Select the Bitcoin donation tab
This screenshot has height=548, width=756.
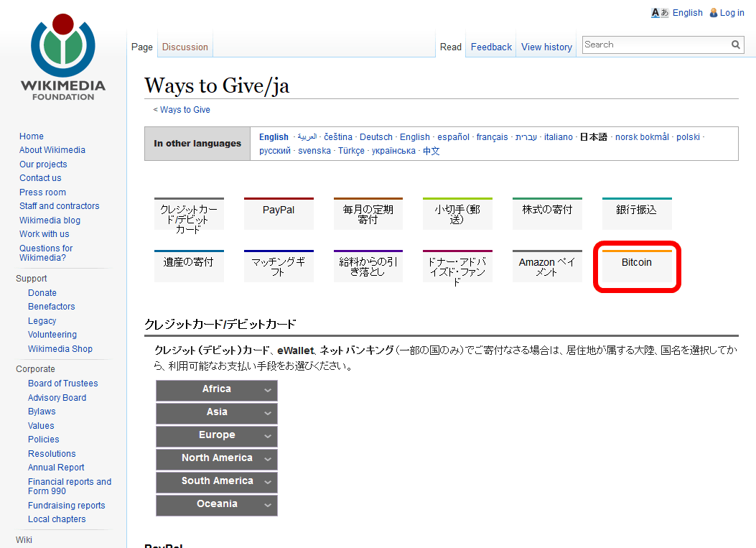[636, 266]
